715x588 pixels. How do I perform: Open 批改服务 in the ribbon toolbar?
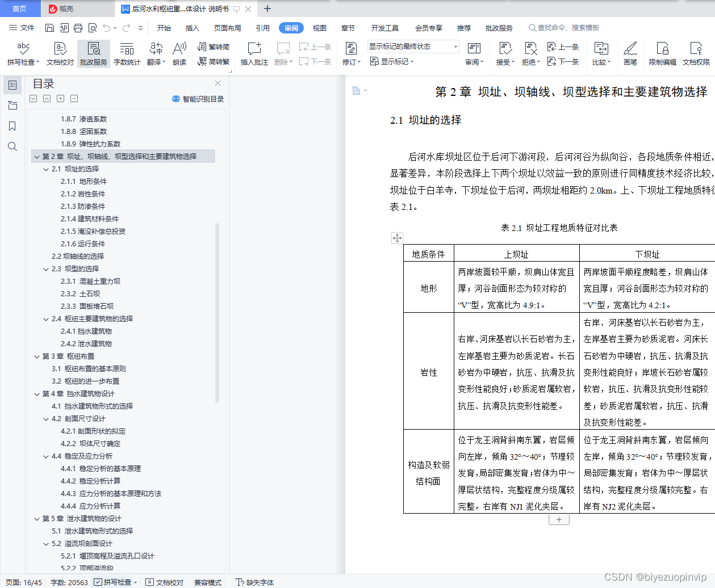94,54
